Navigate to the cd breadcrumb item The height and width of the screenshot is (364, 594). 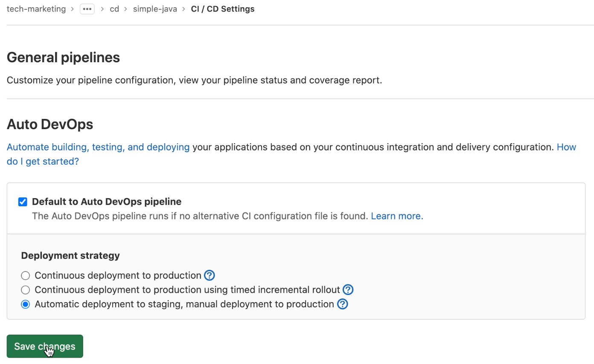tap(114, 9)
